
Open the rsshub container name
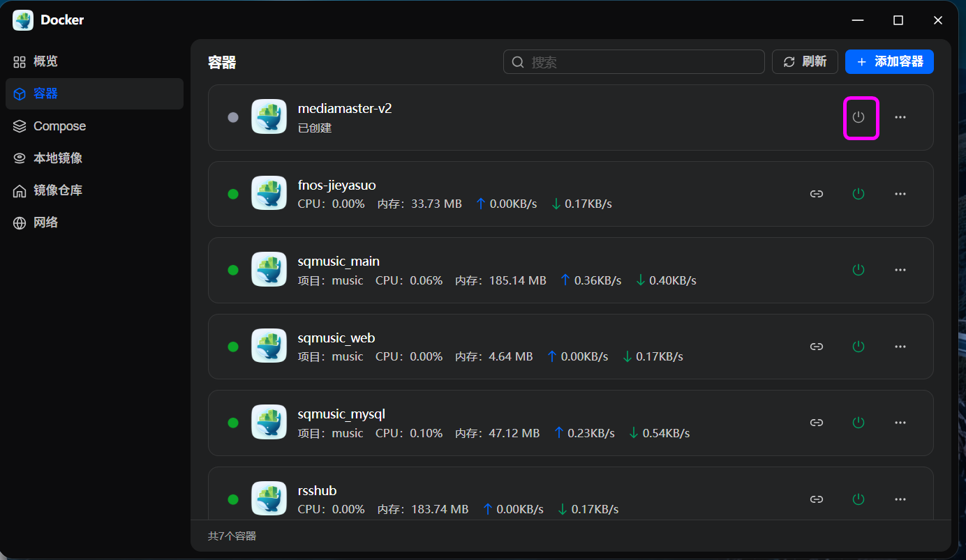pos(318,491)
